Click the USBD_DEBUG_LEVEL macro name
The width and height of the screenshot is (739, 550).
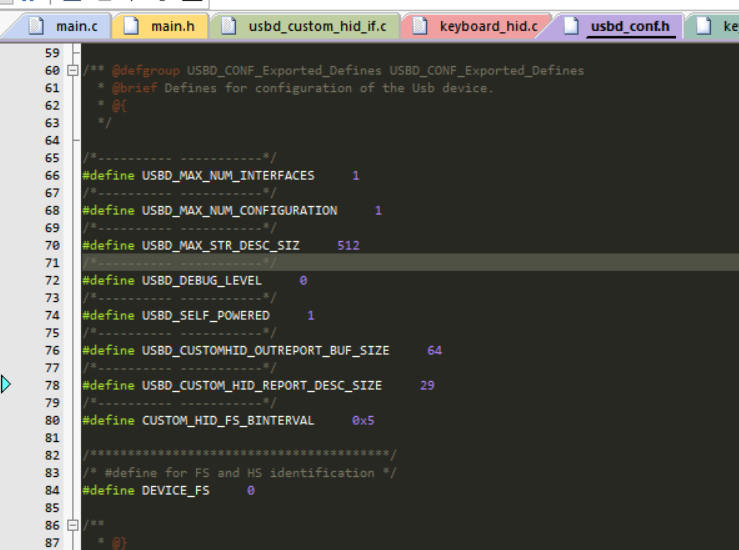click(202, 281)
